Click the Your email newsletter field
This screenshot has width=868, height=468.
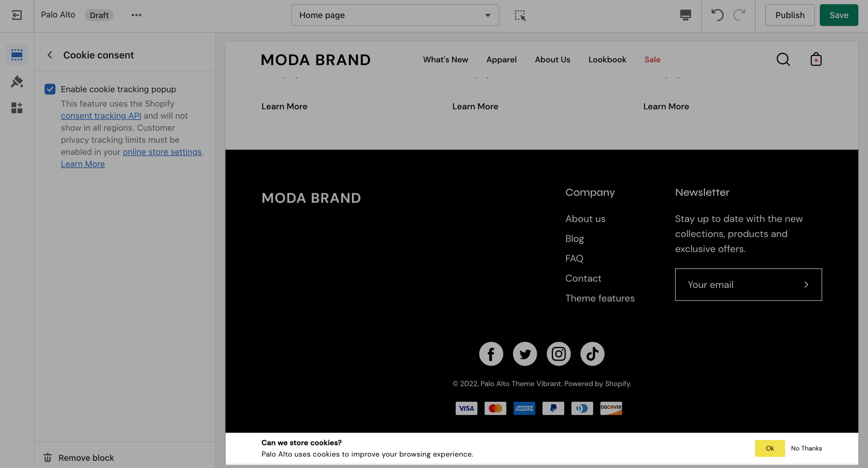click(738, 285)
